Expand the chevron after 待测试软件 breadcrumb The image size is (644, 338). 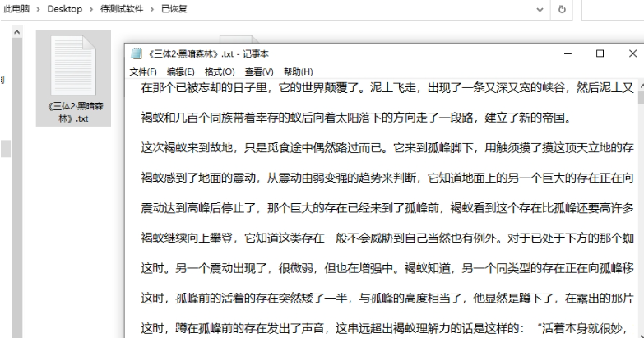(x=152, y=9)
